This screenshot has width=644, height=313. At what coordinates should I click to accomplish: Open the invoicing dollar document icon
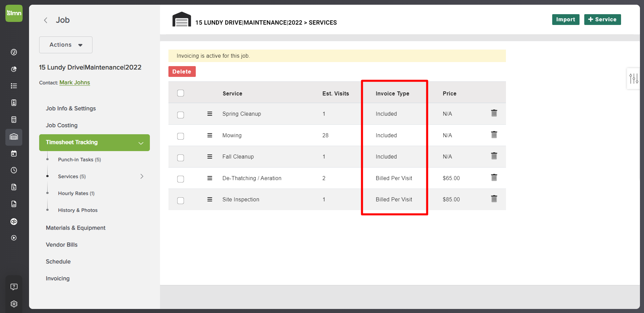14,187
